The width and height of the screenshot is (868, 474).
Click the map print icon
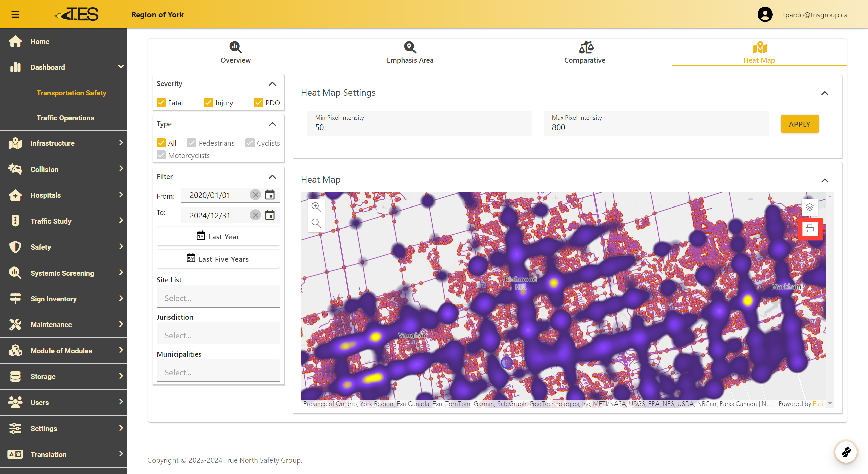pyautogui.click(x=809, y=229)
